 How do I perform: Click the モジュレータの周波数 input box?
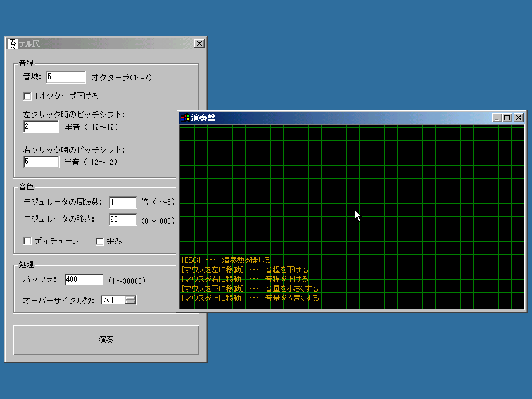click(x=123, y=203)
